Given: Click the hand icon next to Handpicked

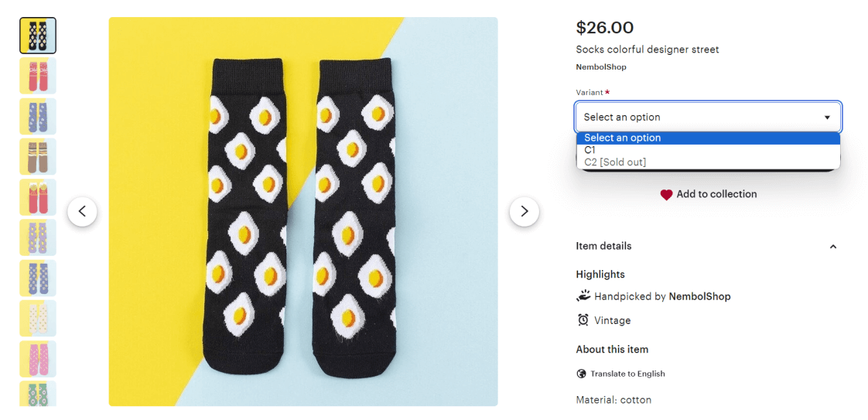Looking at the screenshot, I should pos(583,295).
